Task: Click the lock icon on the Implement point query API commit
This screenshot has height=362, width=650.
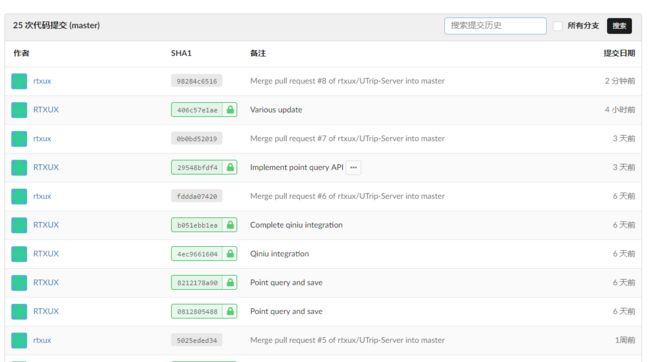Action: 230,168
